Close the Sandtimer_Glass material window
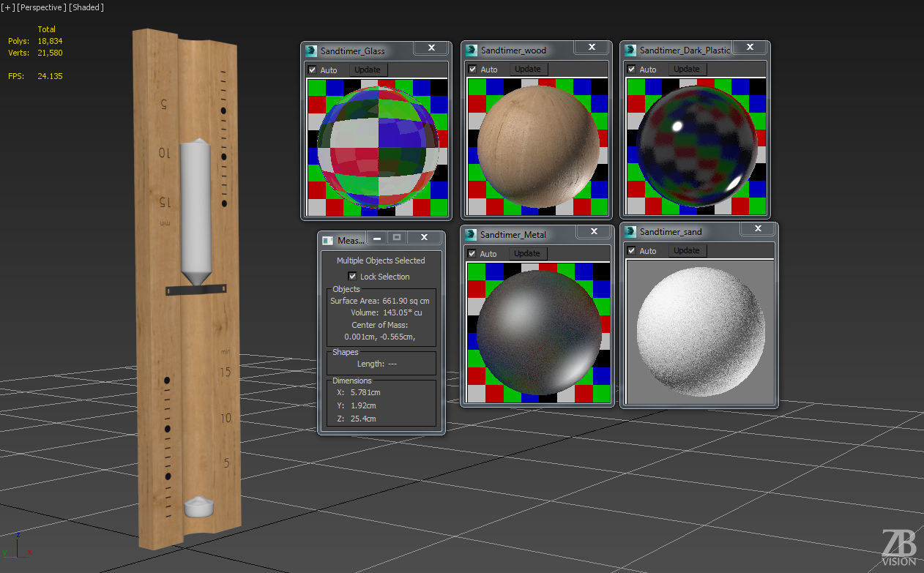Viewport: 924px width, 573px height. coord(431,48)
